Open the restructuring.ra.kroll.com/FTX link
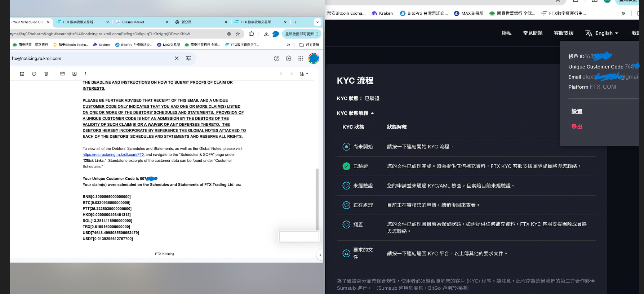Image resolution: width=644 pixels, height=294 pixels. [114, 155]
